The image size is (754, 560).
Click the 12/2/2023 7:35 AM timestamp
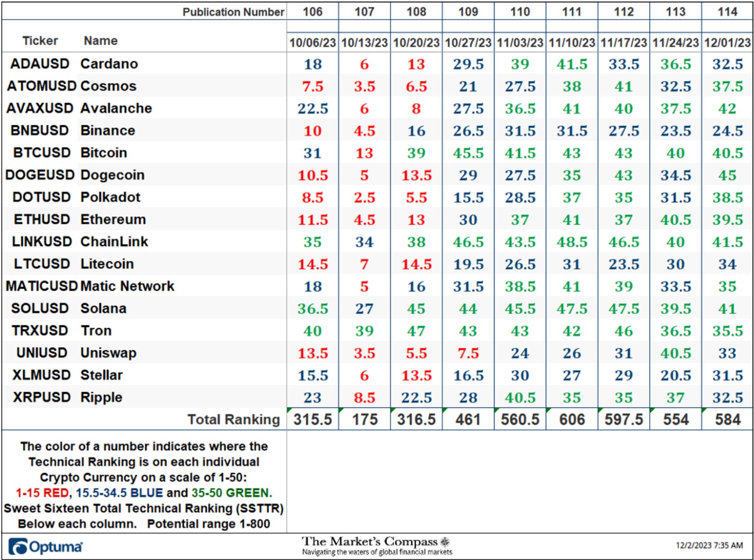click(x=709, y=546)
